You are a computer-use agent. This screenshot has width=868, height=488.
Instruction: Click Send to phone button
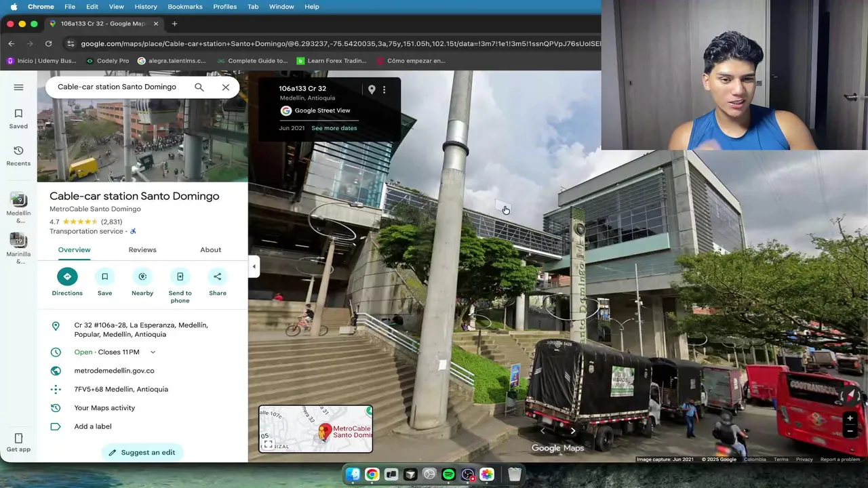180,285
